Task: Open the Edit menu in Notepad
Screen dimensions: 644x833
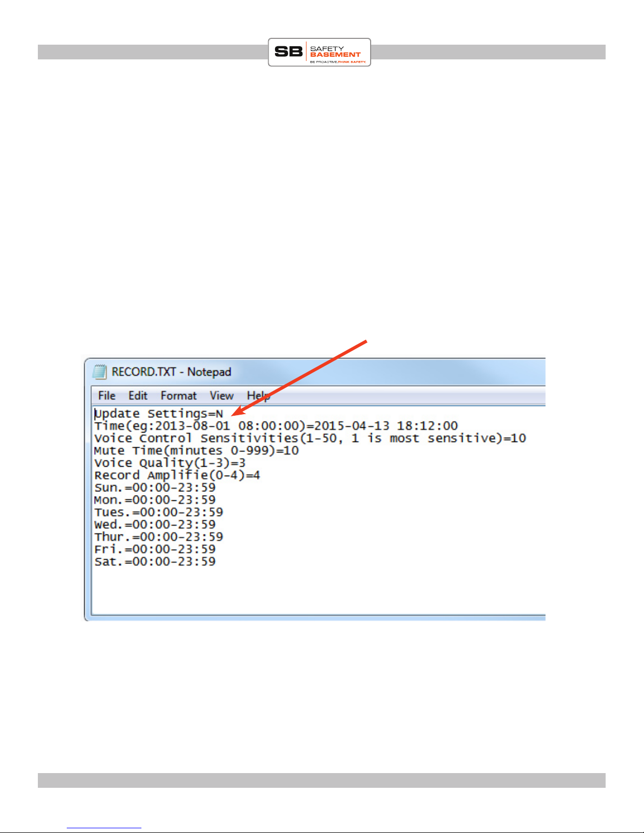Action: (x=138, y=396)
